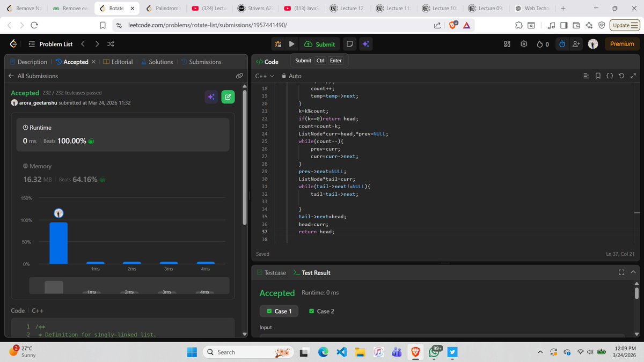This screenshot has width=644, height=362.
Task: Open the layout grid icon
Action: (x=507, y=44)
